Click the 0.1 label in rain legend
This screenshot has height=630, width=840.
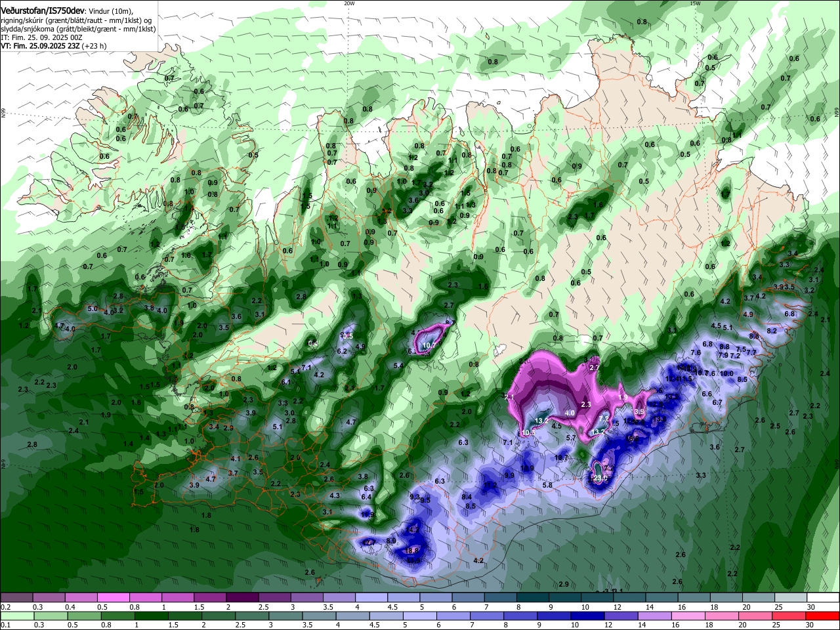(x=5, y=625)
